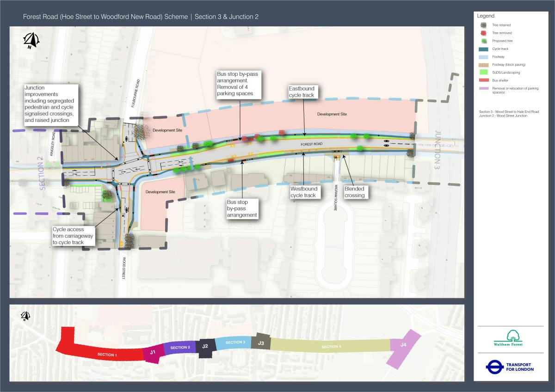The height and width of the screenshot is (392, 555).
Task: Select the Proposed tree legend symbol
Action: [483, 41]
